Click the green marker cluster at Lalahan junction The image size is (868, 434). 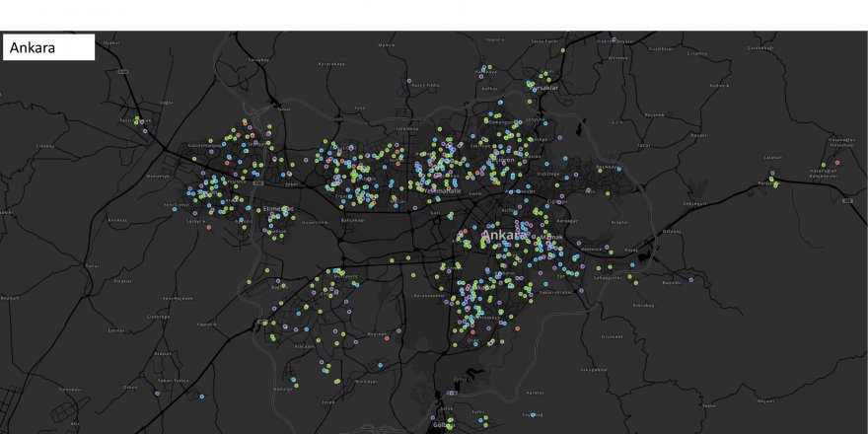tap(772, 183)
